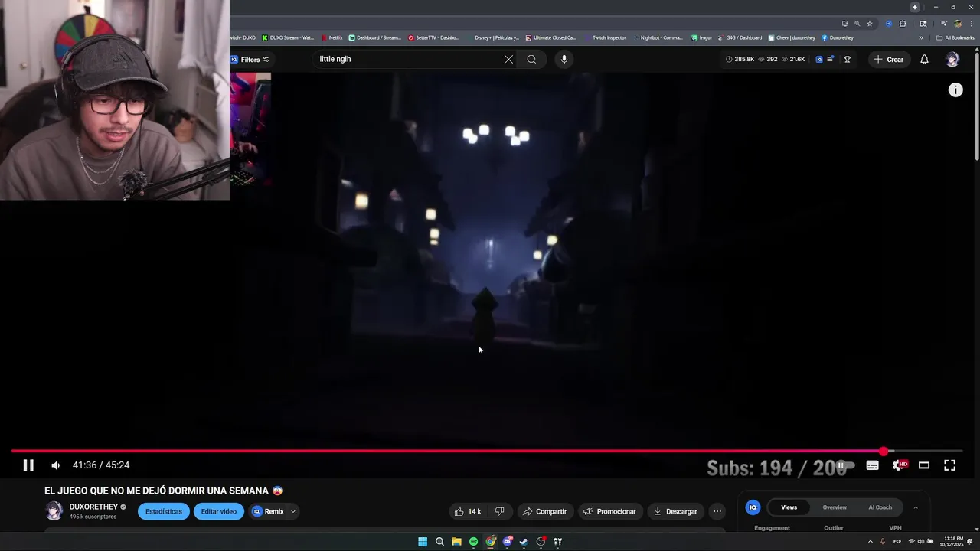This screenshot has width=980, height=551.
Task: Open Discord from the taskbar
Action: pos(507,542)
